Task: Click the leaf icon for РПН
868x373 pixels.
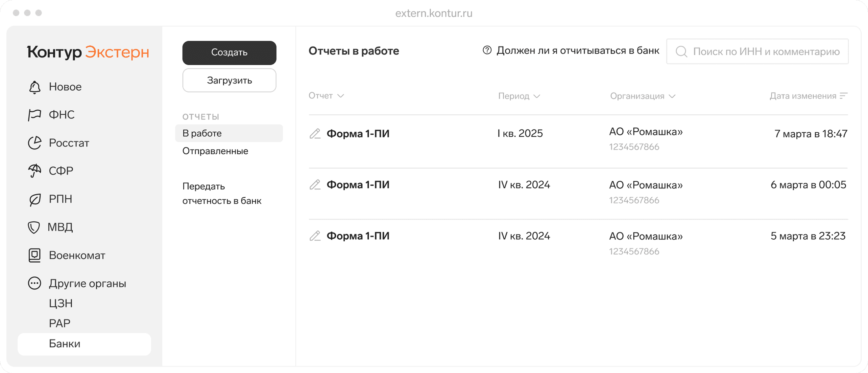Action: pyautogui.click(x=35, y=199)
